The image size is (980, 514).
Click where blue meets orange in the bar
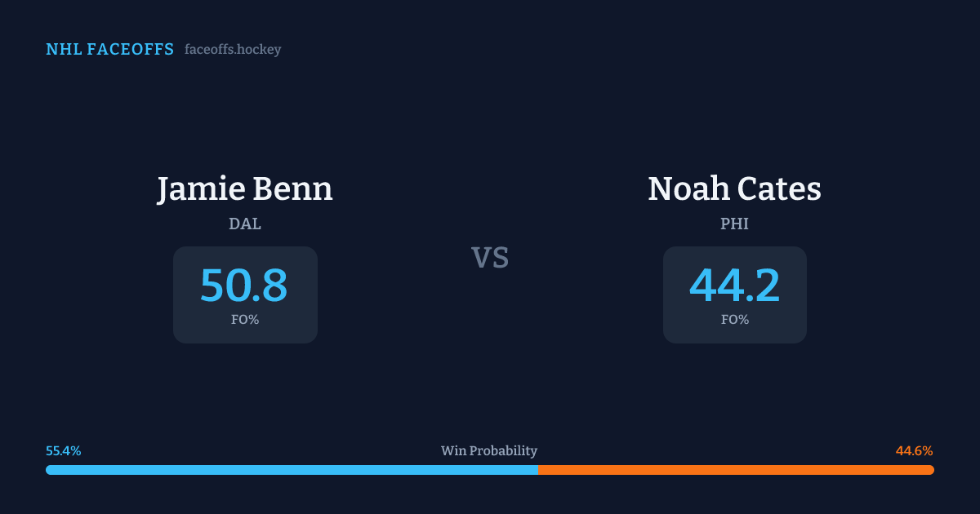click(x=538, y=470)
